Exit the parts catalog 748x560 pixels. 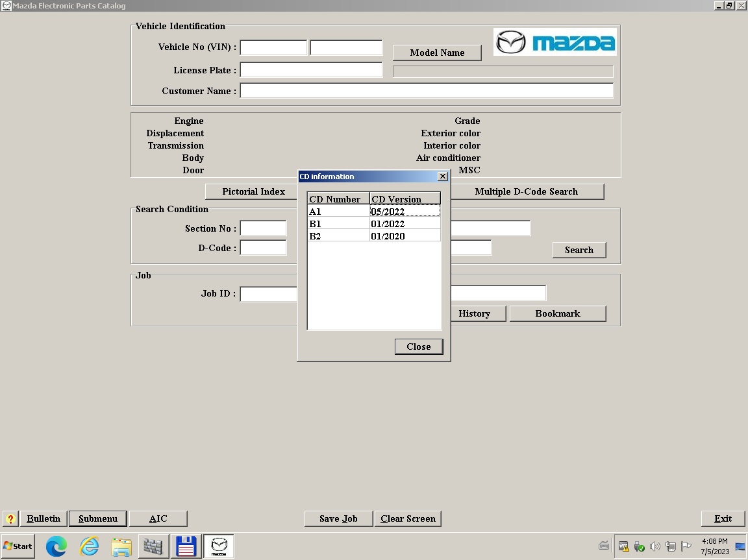point(723,518)
